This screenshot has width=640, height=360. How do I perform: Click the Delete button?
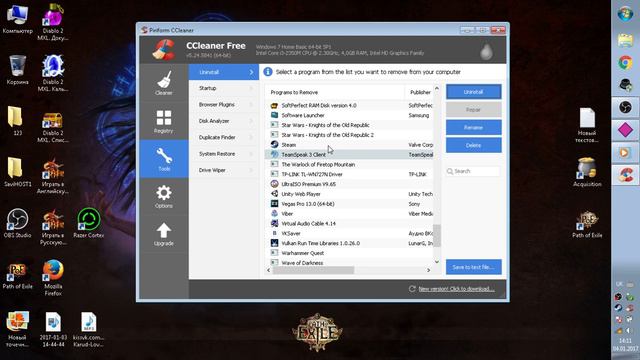tap(473, 145)
